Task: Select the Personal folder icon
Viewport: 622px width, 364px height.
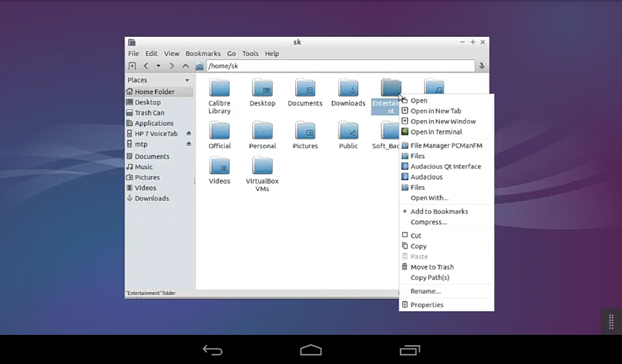Action: coord(262,130)
